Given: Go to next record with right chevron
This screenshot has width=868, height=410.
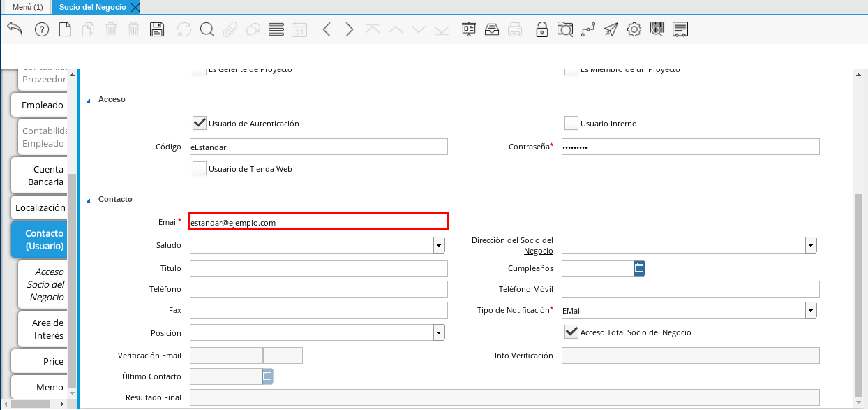Looking at the screenshot, I should coord(350,29).
